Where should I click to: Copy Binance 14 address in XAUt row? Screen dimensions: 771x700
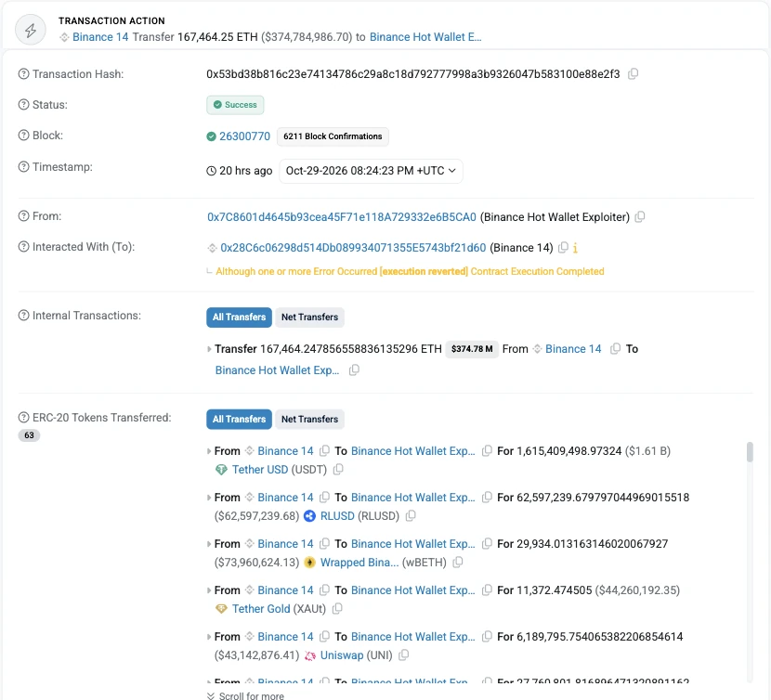(x=324, y=590)
